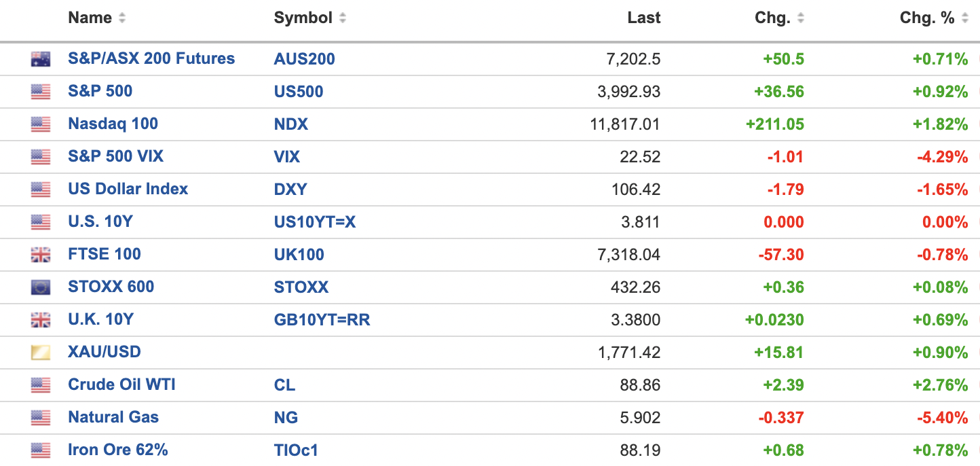980x466 pixels.
Task: Click the UK flag beside U.K. 10Y
Action: (41, 320)
